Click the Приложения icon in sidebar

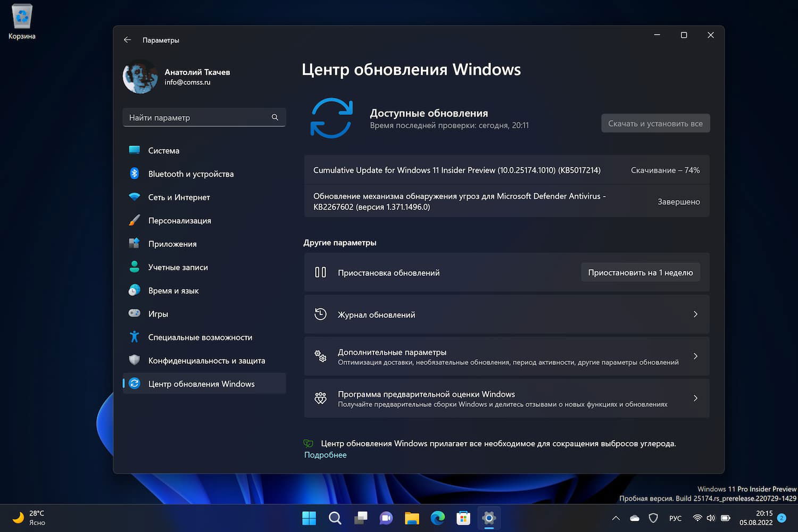[x=135, y=244]
